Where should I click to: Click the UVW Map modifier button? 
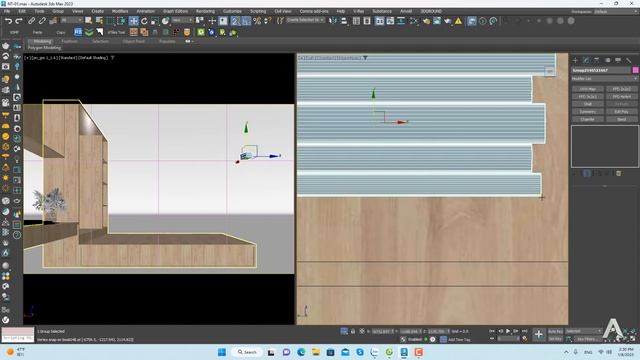pos(588,89)
